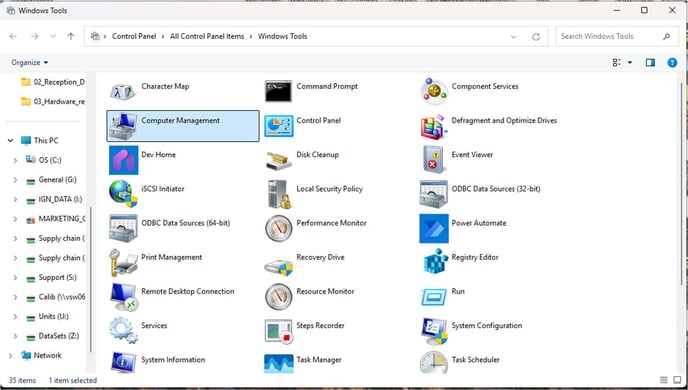Click the navigation pane scrollbar
Image resolution: width=688 pixels, height=390 pixels.
[91, 279]
